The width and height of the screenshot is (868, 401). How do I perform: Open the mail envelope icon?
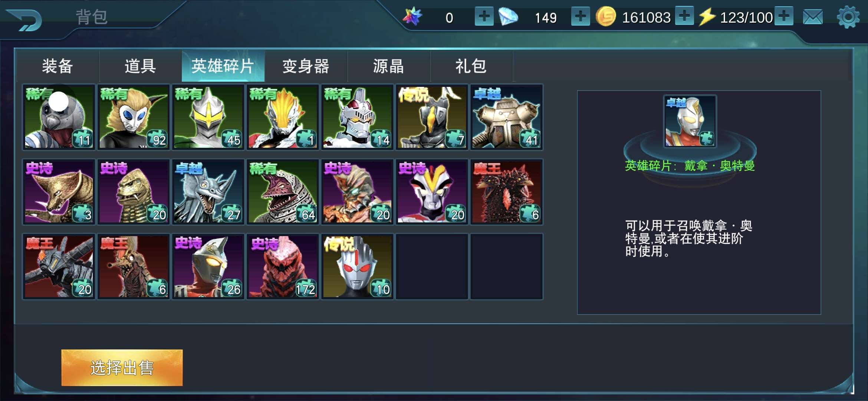coord(813,17)
